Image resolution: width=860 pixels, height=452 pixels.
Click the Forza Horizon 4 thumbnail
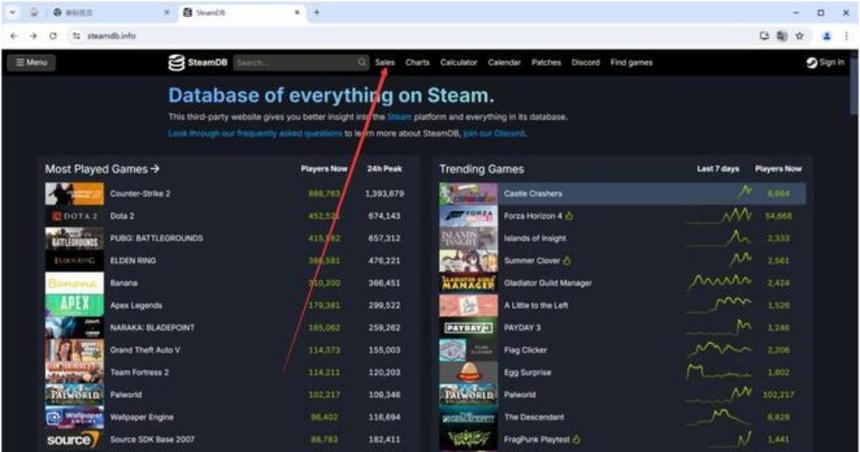(468, 216)
